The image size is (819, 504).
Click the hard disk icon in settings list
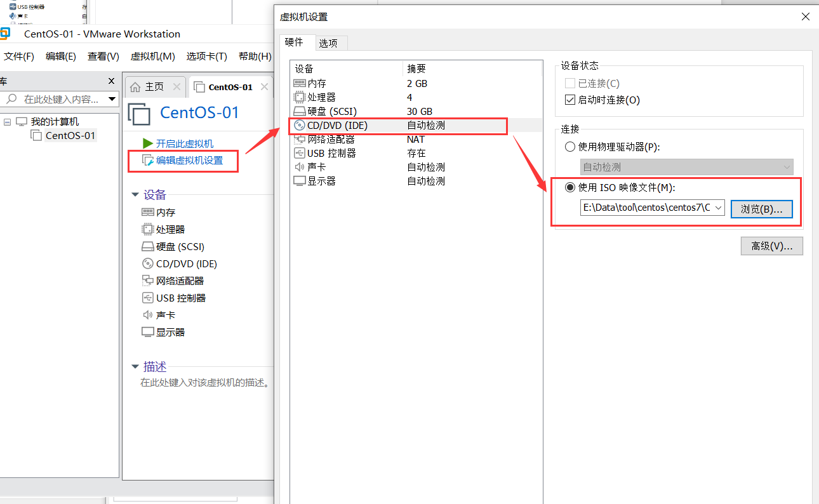pyautogui.click(x=299, y=112)
